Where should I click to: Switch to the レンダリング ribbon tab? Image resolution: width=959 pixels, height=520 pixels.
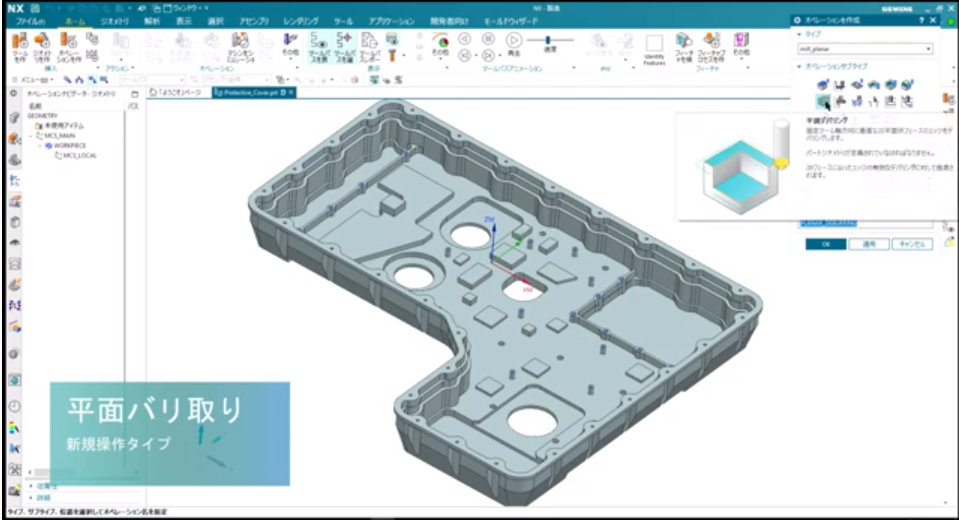pyautogui.click(x=301, y=21)
